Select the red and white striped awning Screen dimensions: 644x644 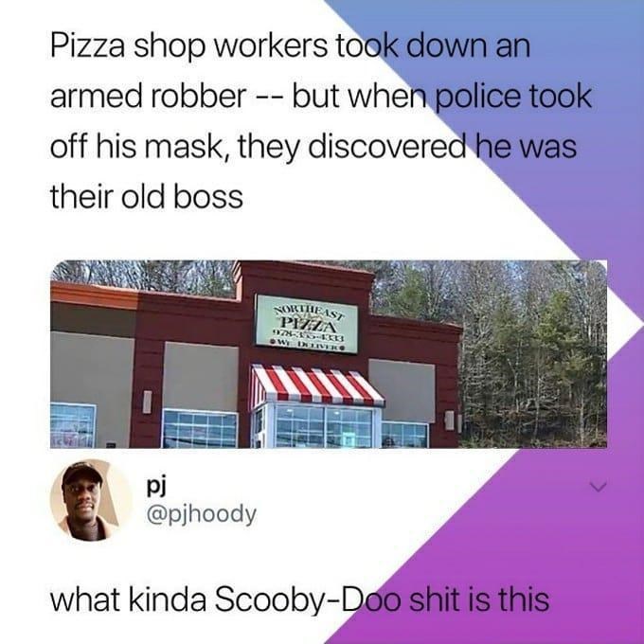click(x=316, y=385)
